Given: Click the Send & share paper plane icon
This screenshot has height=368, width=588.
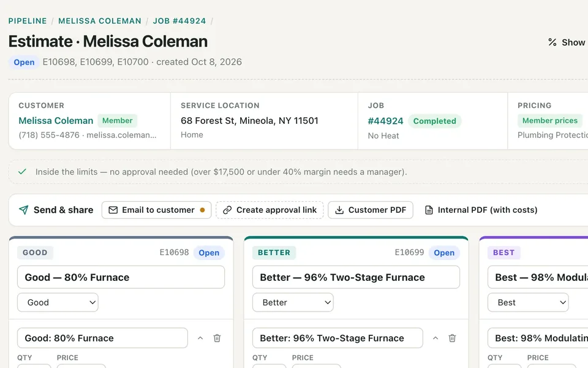Looking at the screenshot, I should [24, 210].
